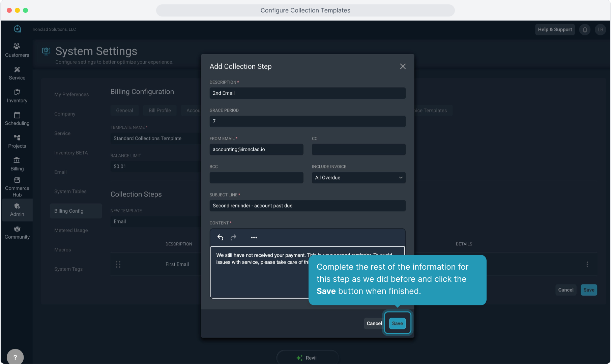Save the collection step in dialog
Screen dimensions: 611x364
point(397,323)
